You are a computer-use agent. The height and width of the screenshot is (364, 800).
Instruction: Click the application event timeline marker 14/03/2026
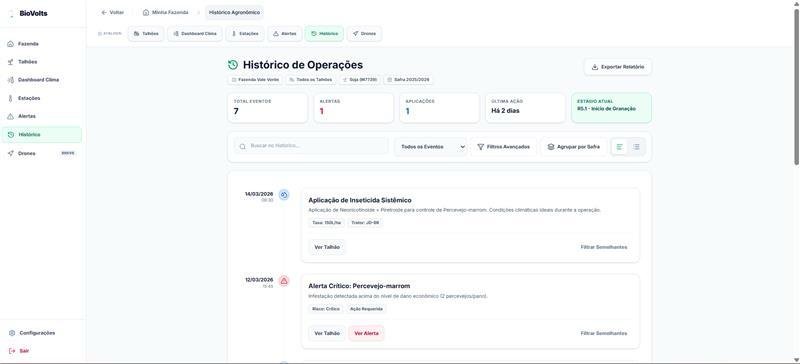point(284,195)
